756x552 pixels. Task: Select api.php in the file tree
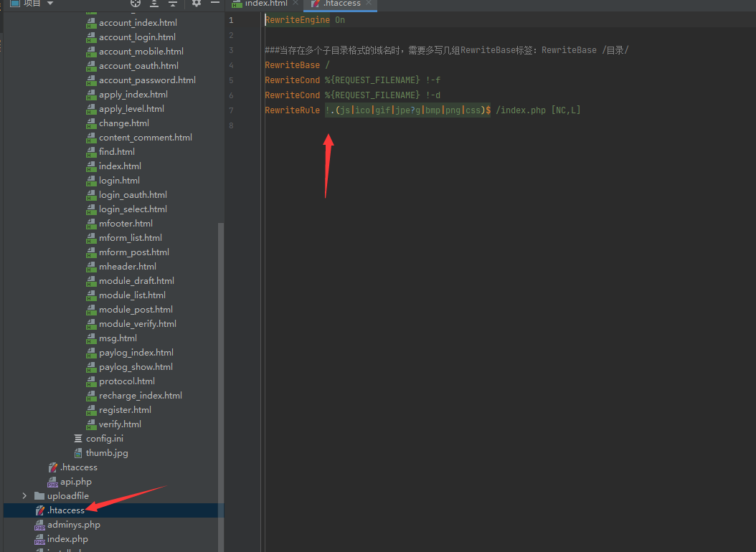pyautogui.click(x=75, y=482)
